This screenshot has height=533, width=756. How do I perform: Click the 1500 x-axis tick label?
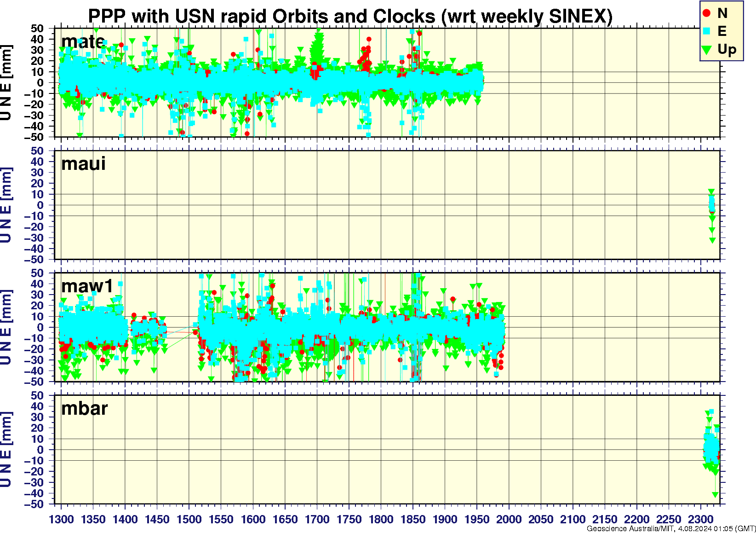coord(189,519)
